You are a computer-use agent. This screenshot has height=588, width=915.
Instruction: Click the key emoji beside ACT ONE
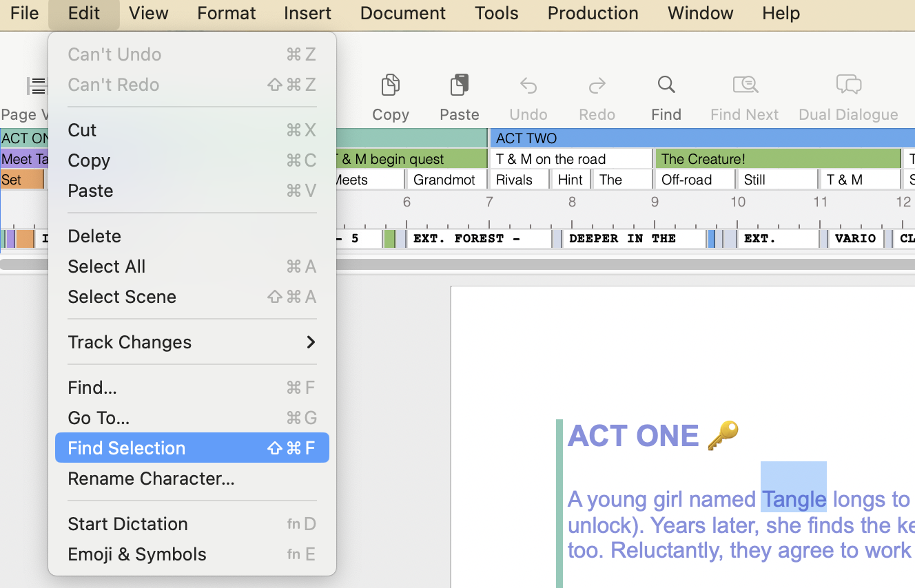[x=723, y=436]
